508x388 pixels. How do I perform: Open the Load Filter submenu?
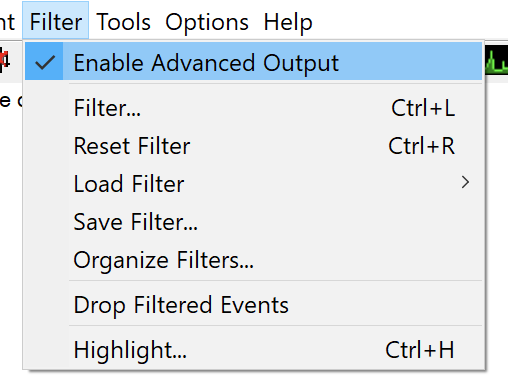pos(254,184)
